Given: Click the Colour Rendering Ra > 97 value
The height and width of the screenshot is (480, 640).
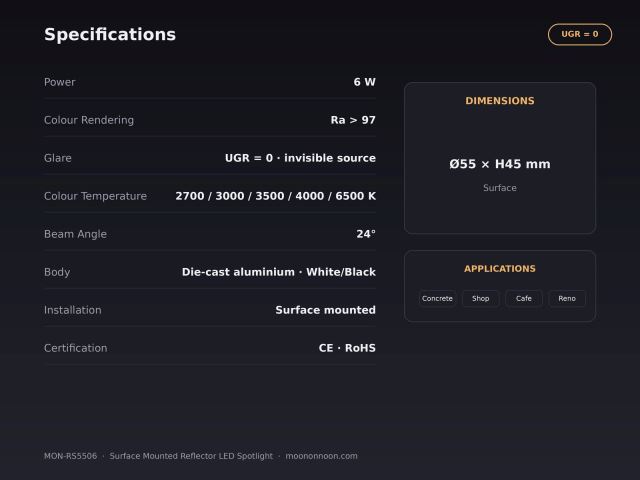Looking at the screenshot, I should click(353, 120).
